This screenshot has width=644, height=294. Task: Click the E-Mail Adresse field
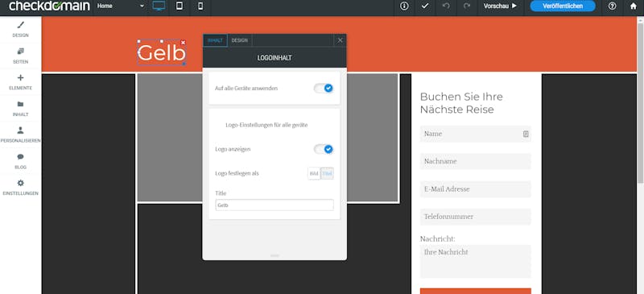point(475,189)
